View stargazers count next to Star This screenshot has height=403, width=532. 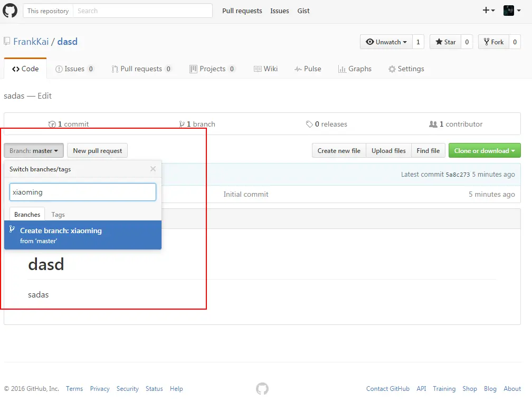click(467, 42)
